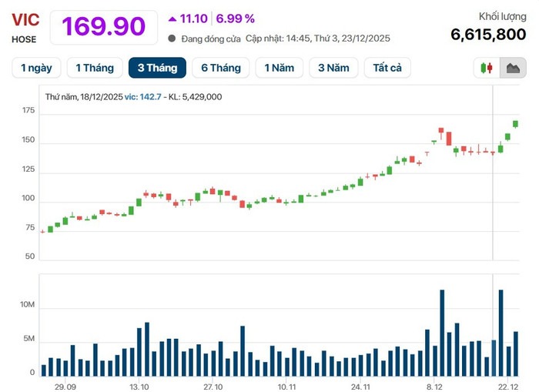Switch to area chart view icon
Image resolution: width=539 pixels, height=392 pixels.
tap(513, 68)
